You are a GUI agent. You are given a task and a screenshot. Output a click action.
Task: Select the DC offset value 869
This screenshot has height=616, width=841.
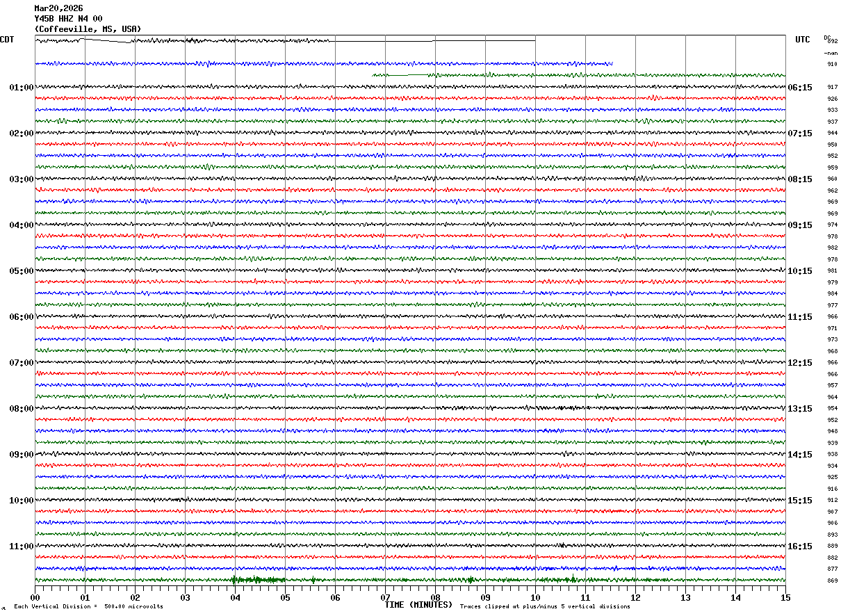tap(832, 581)
